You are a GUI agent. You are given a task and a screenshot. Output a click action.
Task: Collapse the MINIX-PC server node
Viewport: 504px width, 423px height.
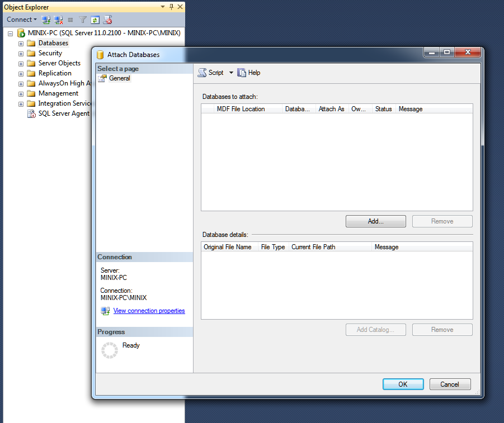tap(10, 34)
